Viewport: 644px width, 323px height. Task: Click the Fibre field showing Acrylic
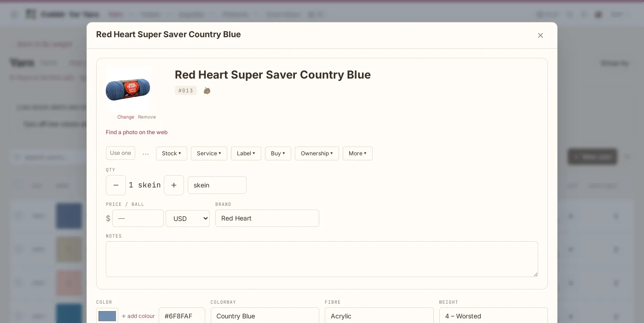(x=379, y=316)
